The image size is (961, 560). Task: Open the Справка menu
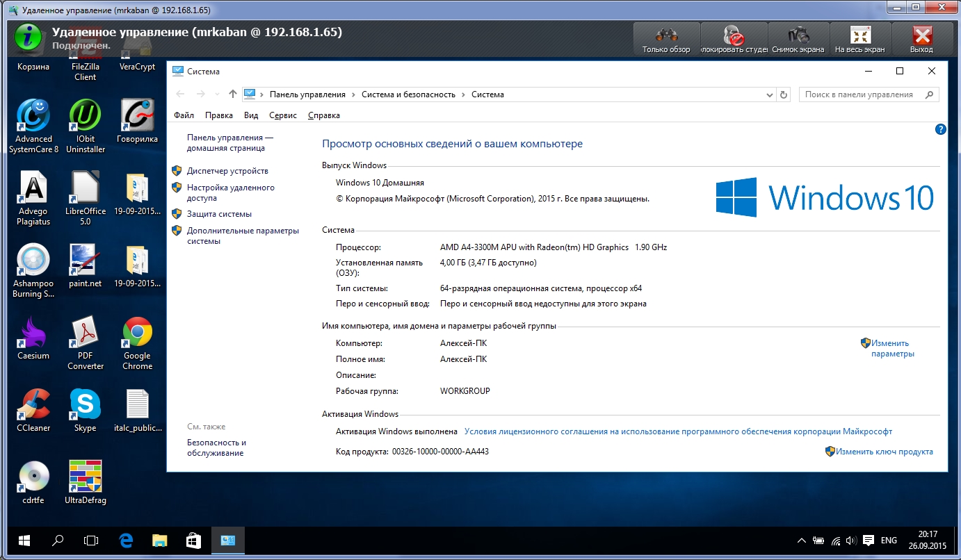click(324, 115)
